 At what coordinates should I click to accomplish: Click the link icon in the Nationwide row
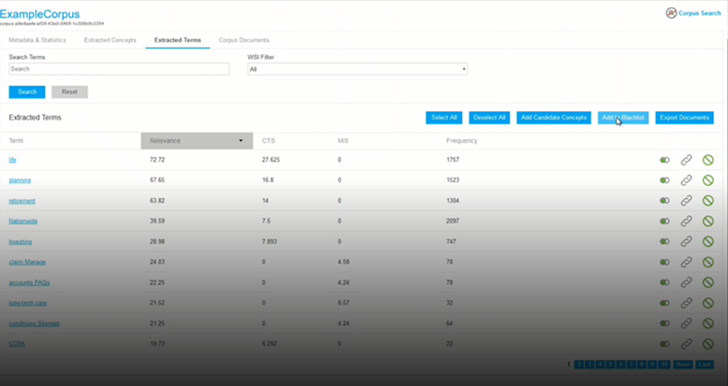(x=686, y=221)
